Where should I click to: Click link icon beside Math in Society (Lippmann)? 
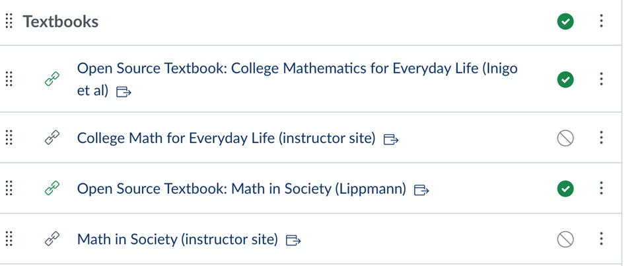(52, 189)
